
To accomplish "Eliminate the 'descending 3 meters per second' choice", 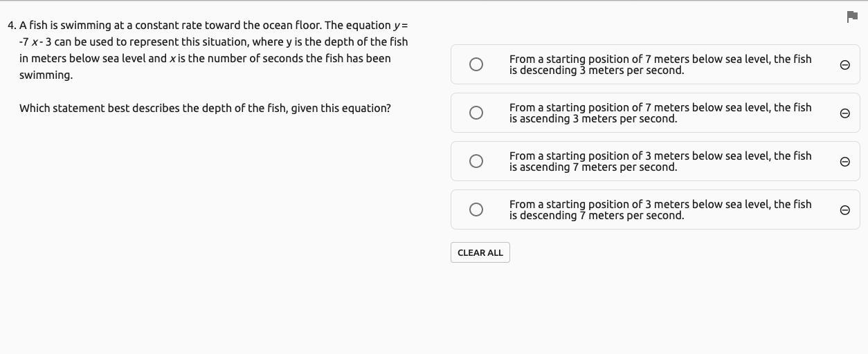I will pyautogui.click(x=844, y=65).
